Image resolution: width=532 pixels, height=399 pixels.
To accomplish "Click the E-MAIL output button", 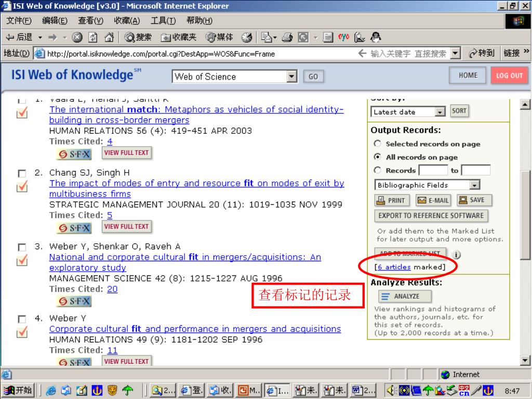I will click(433, 200).
